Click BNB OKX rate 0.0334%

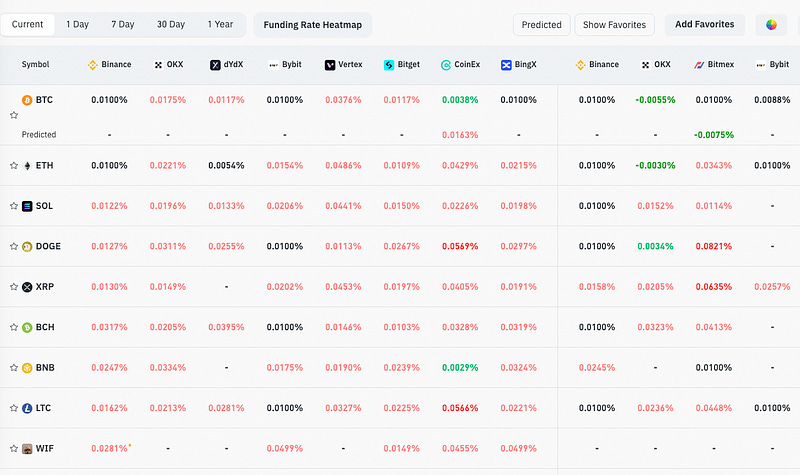(168, 367)
